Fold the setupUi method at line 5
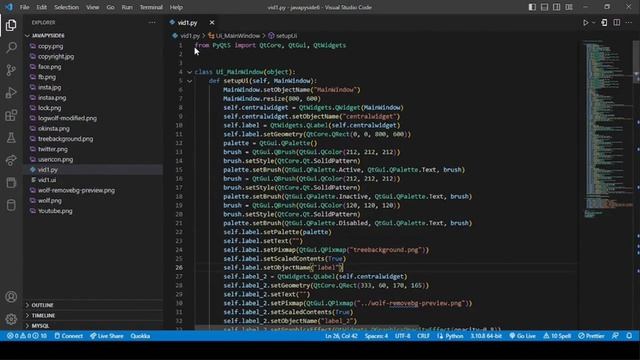The image size is (640, 360). [189, 81]
